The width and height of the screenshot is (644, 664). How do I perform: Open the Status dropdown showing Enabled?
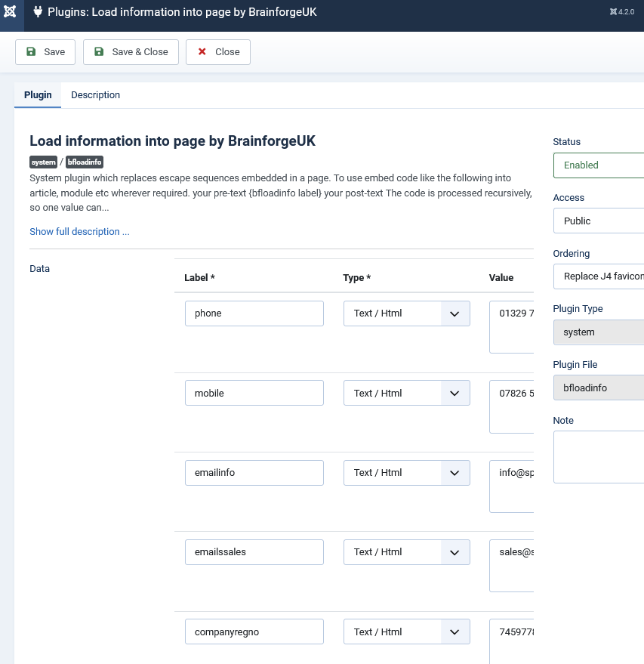pos(599,165)
